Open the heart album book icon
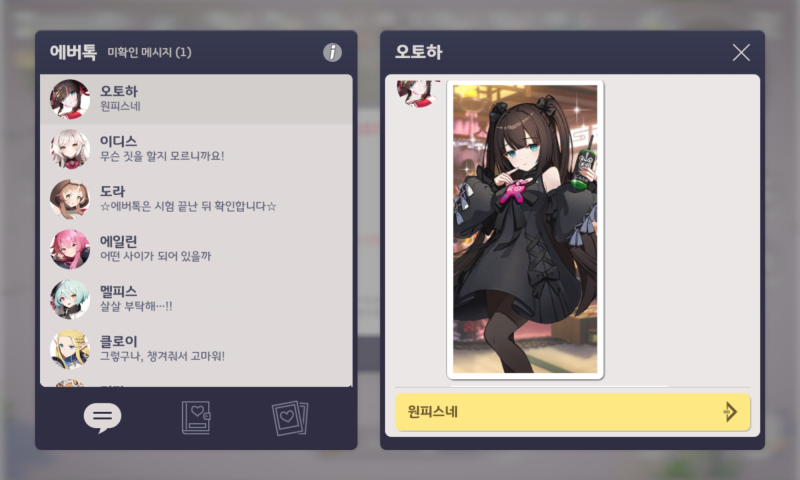Screen dimensions: 800x480 tap(196, 418)
